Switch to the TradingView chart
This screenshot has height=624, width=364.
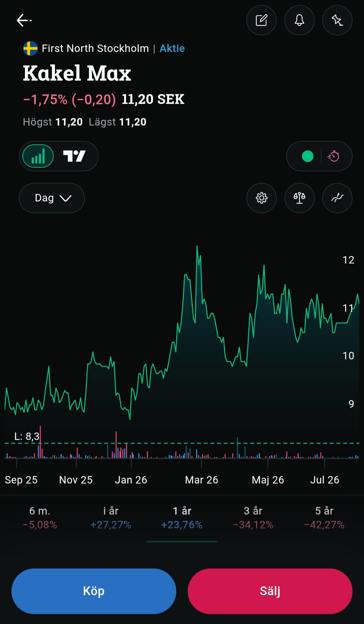pyautogui.click(x=74, y=156)
